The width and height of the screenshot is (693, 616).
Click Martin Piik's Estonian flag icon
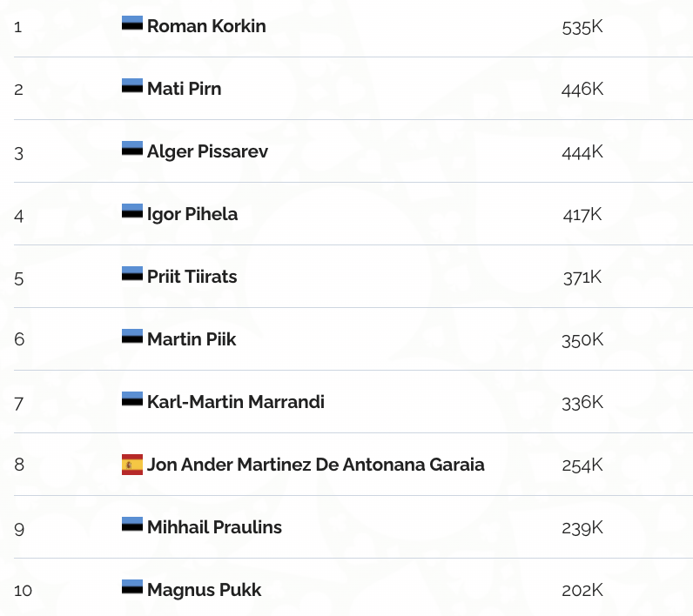click(132, 337)
